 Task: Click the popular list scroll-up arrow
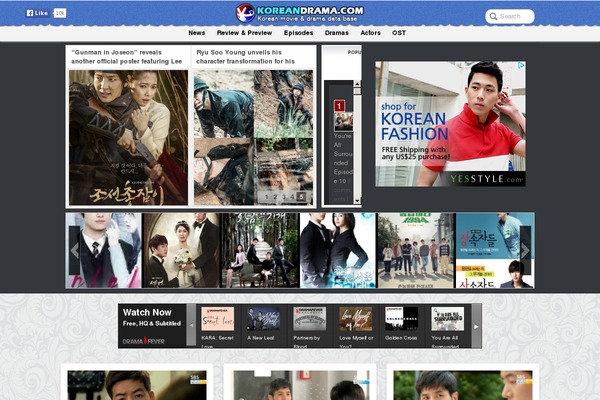click(357, 83)
